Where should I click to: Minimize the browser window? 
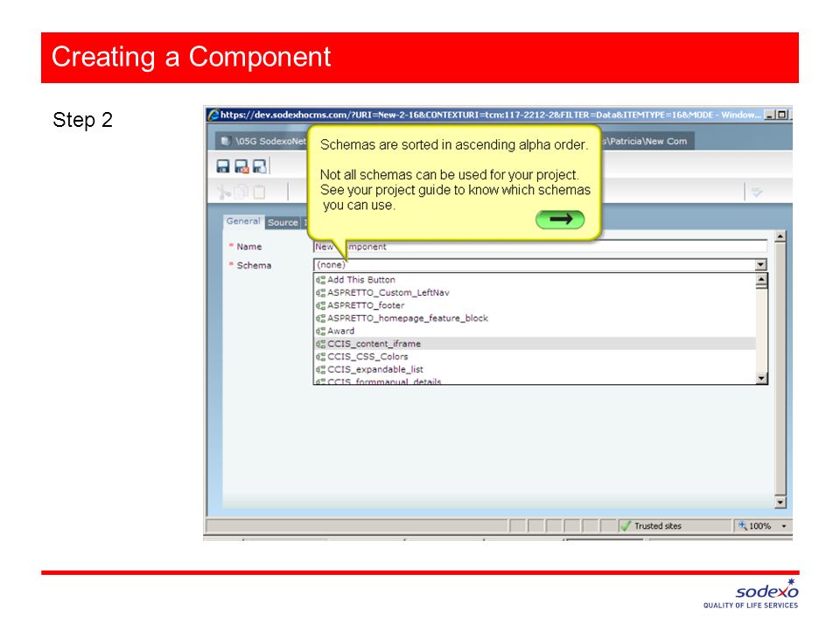click(x=770, y=115)
